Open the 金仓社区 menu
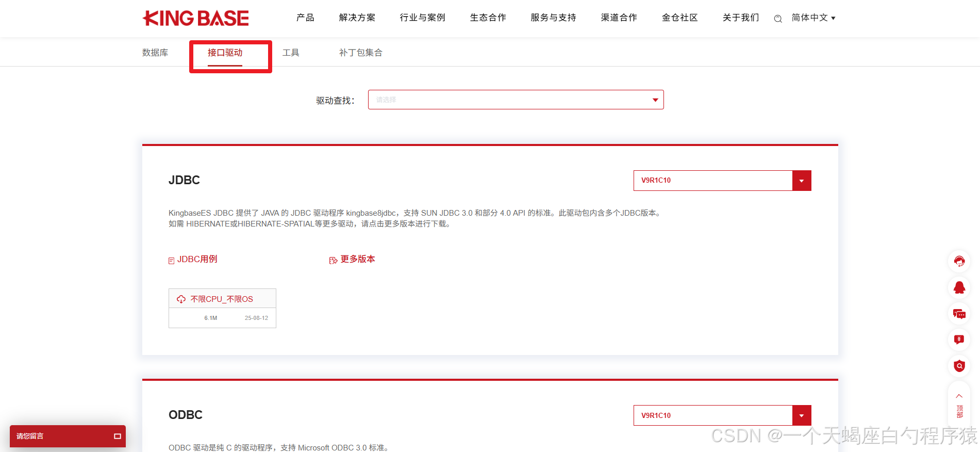The width and height of the screenshot is (980, 452). point(680,18)
